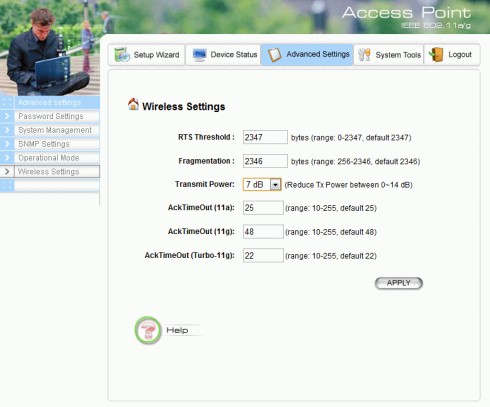490x407 pixels.
Task: Apply the wireless settings with APPLY
Action: [x=399, y=283]
